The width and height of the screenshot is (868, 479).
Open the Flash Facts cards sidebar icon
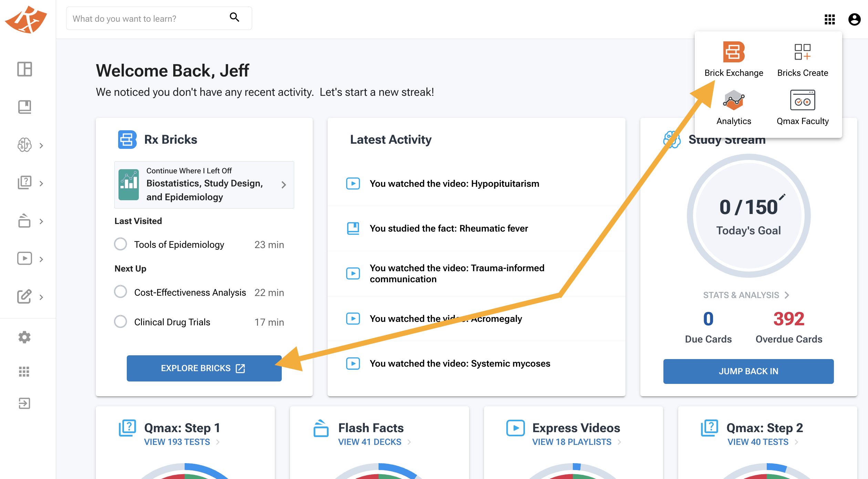(24, 221)
